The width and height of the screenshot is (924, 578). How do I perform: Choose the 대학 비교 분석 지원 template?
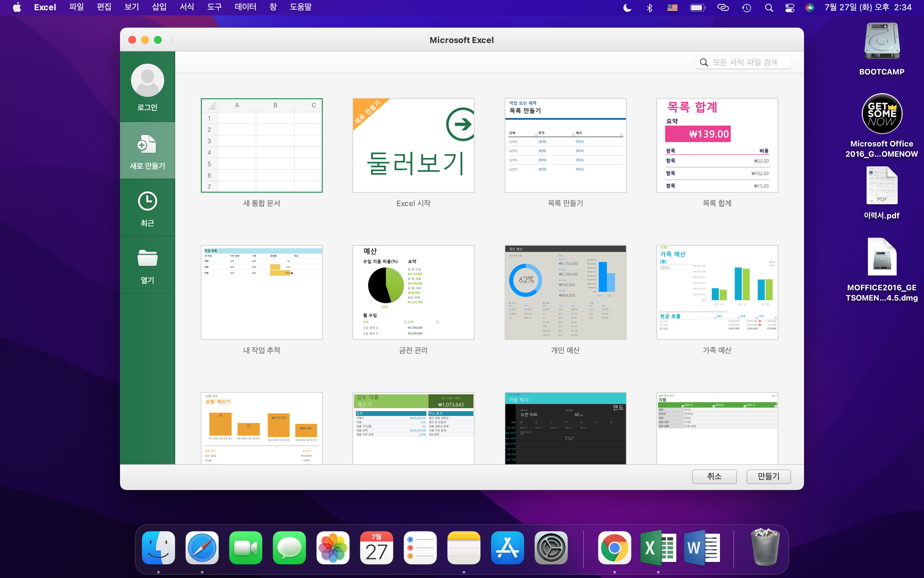[717, 428]
